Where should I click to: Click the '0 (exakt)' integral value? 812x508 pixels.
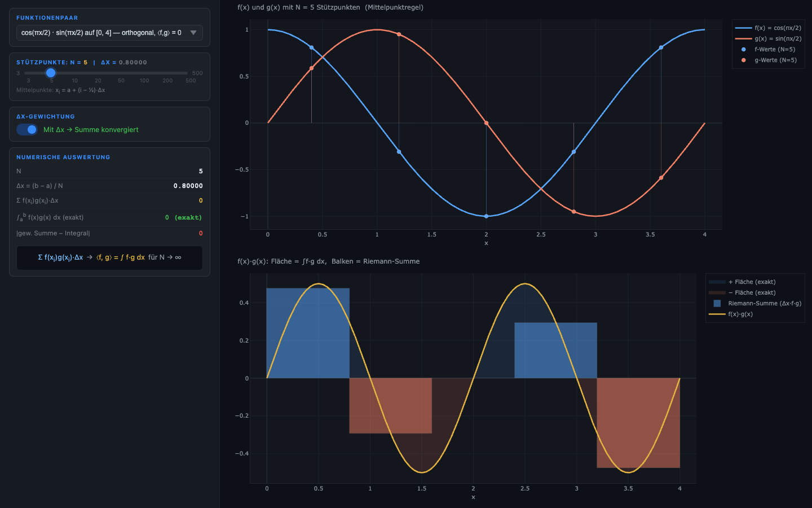(x=183, y=217)
